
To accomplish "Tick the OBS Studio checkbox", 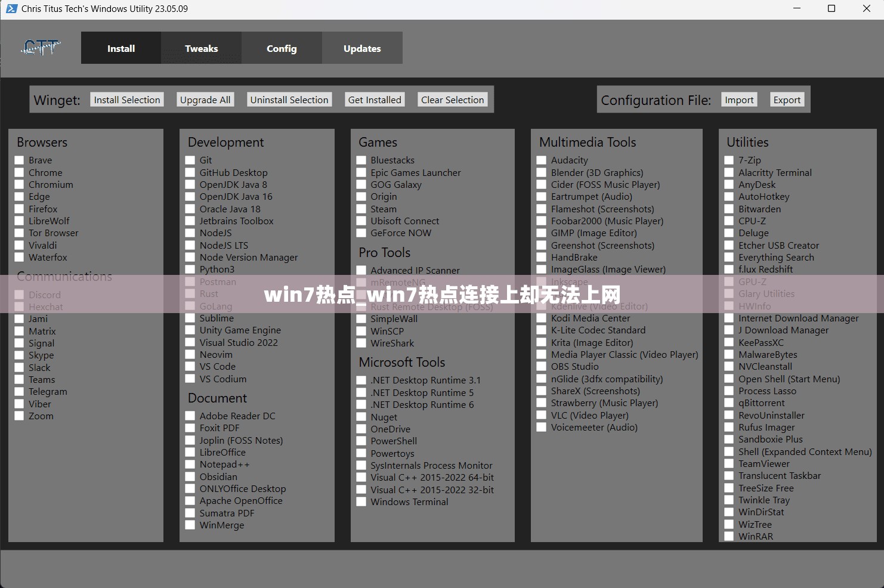I will 542,367.
